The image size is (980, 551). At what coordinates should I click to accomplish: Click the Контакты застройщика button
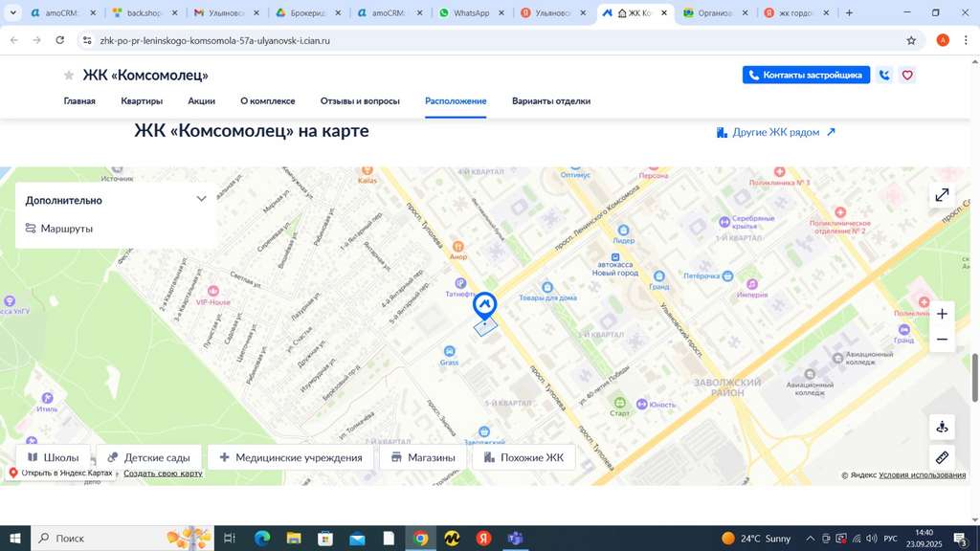pos(806,76)
